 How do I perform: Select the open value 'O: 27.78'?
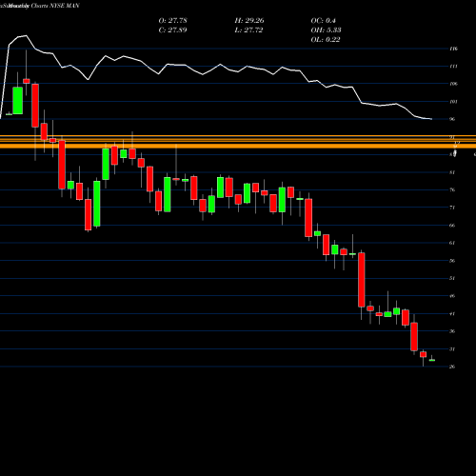point(172,21)
